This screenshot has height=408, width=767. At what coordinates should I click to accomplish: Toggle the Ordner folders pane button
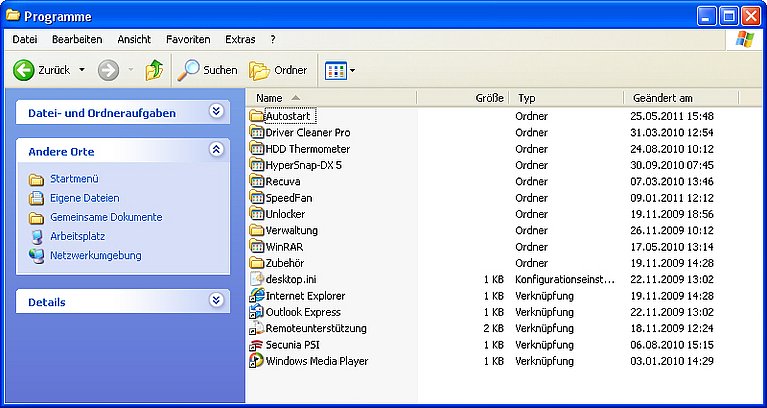tap(278, 70)
